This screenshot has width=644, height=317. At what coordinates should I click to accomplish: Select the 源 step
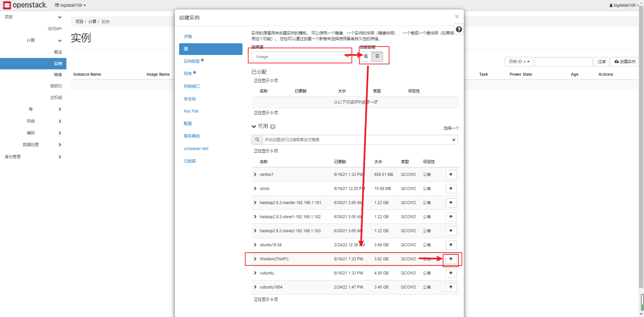[x=211, y=49]
